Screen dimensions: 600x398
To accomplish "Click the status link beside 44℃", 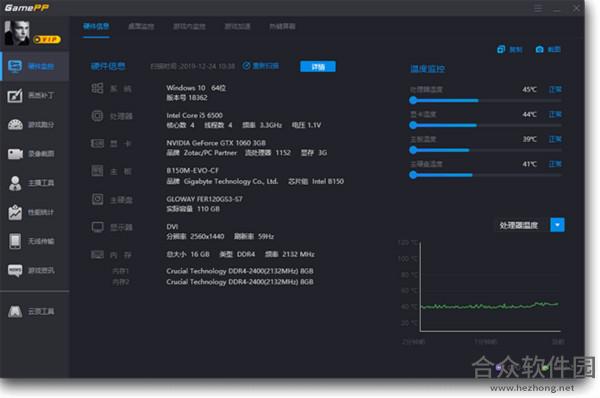I will pos(555,114).
